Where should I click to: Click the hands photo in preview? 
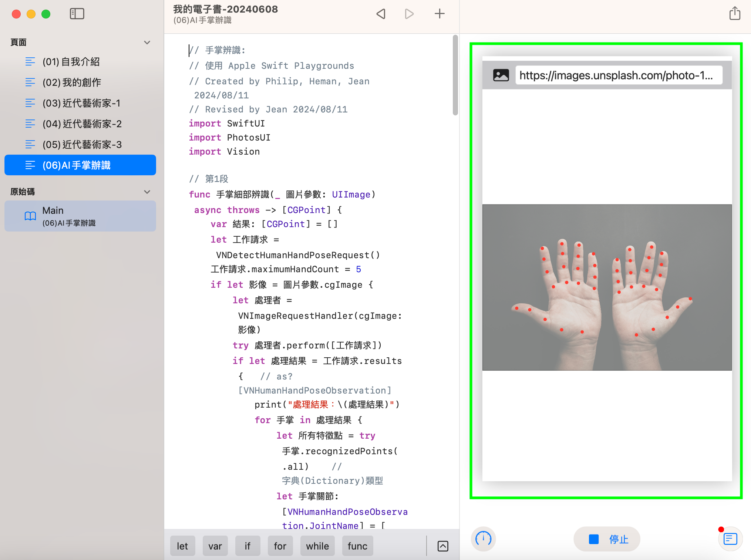(x=607, y=287)
